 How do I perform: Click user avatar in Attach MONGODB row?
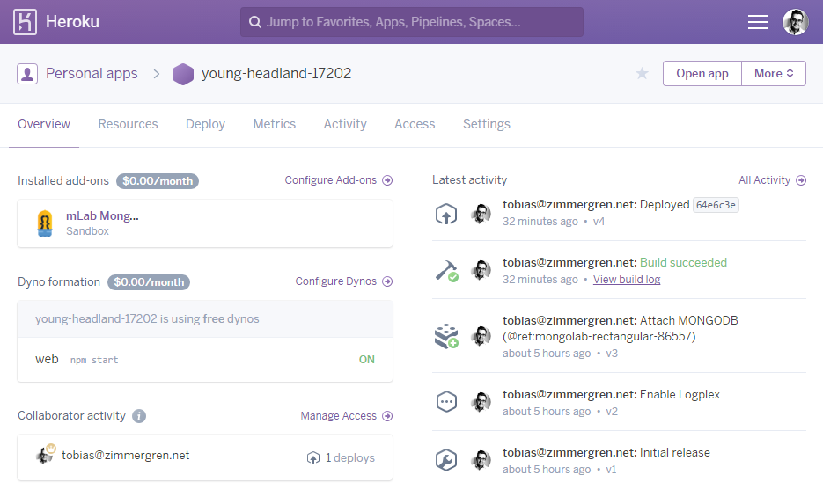click(x=481, y=336)
